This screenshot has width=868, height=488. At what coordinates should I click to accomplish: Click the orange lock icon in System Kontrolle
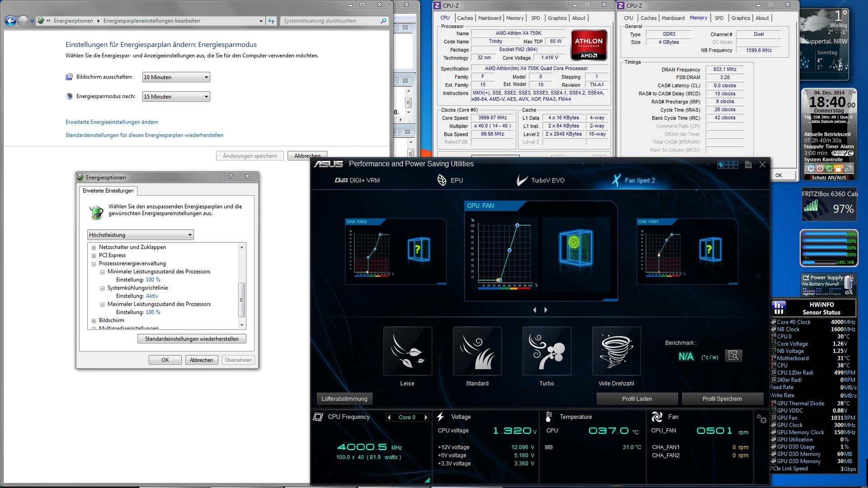click(x=838, y=168)
